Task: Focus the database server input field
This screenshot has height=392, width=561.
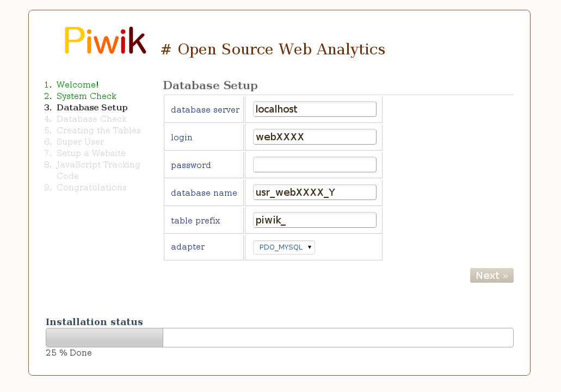Action: (315, 109)
